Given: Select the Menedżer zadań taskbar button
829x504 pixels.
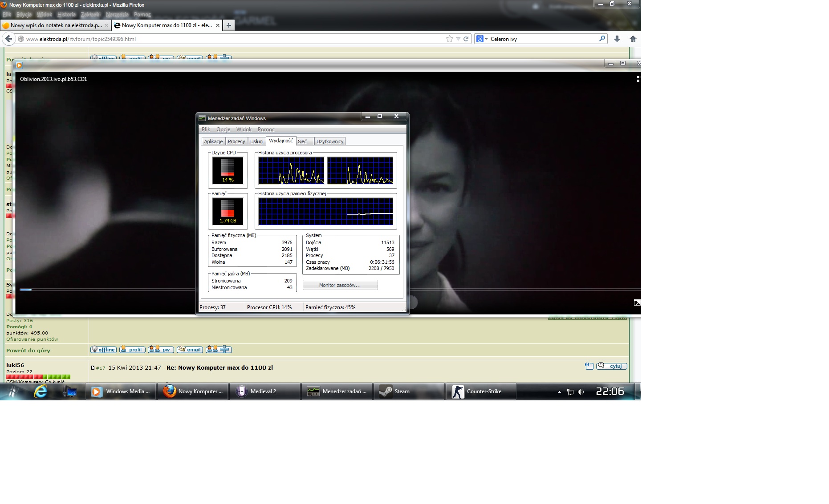Looking at the screenshot, I should [x=337, y=391].
